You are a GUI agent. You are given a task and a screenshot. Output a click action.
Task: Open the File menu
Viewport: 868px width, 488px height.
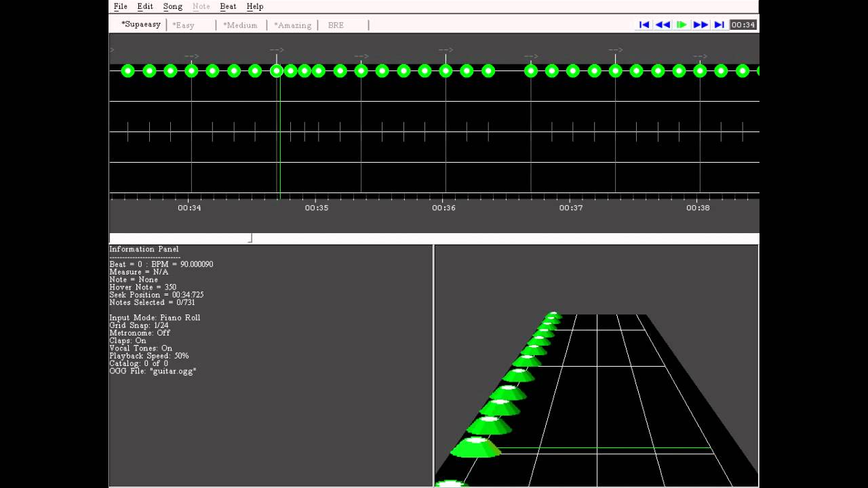(121, 7)
